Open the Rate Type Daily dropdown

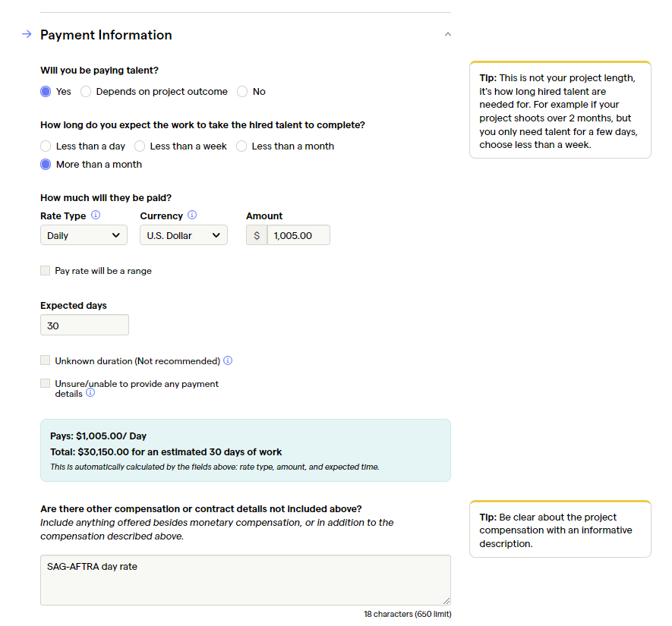tap(84, 235)
